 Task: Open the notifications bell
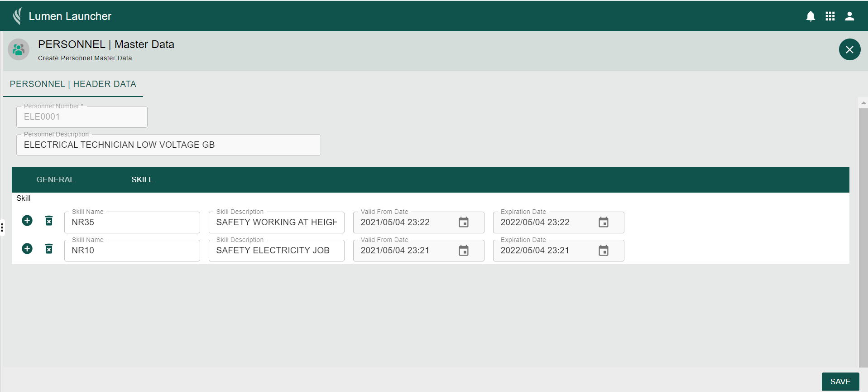click(810, 16)
